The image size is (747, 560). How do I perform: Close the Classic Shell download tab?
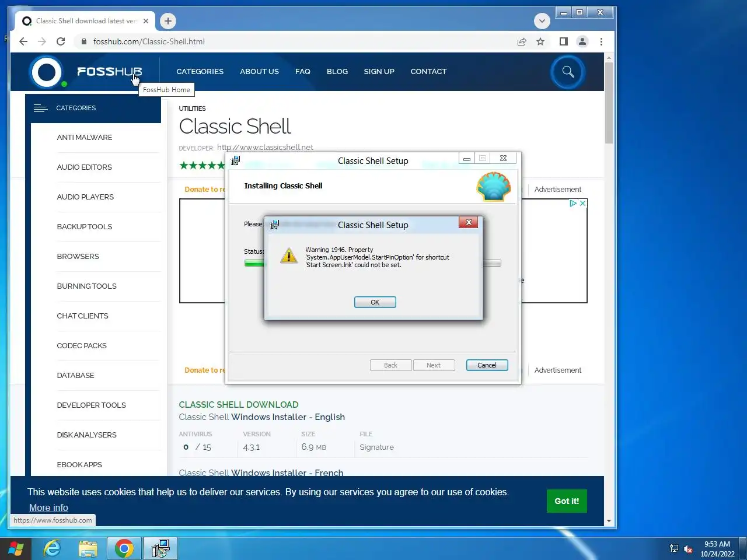146,21
